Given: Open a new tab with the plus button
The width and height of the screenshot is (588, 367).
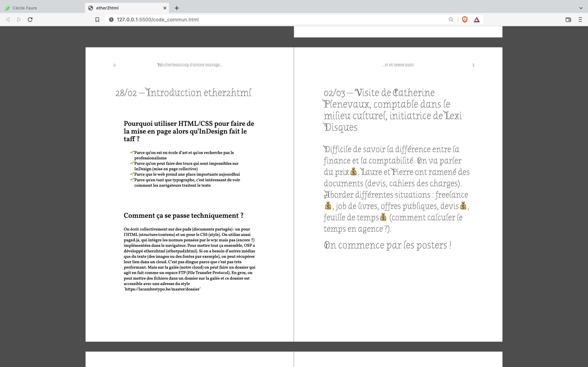Looking at the screenshot, I should click(177, 8).
